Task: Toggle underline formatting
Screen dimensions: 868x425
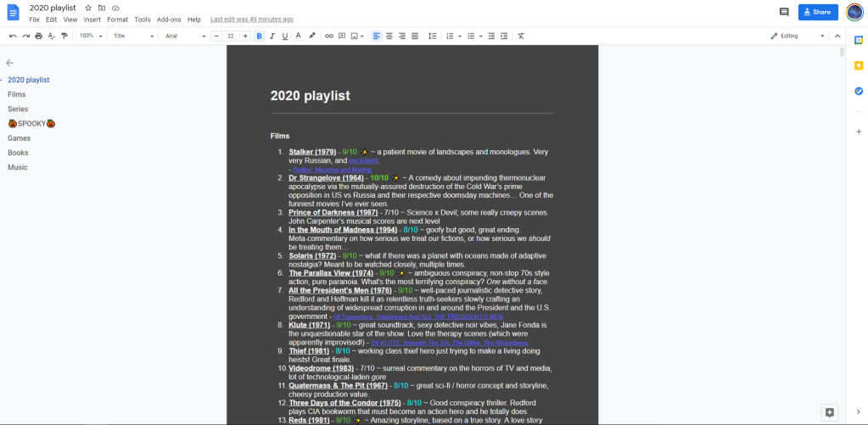Action: coord(284,36)
